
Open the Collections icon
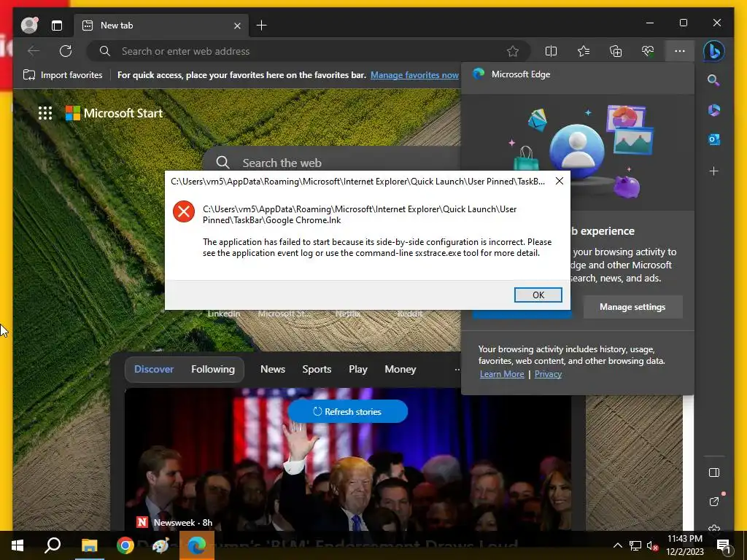pyautogui.click(x=616, y=51)
